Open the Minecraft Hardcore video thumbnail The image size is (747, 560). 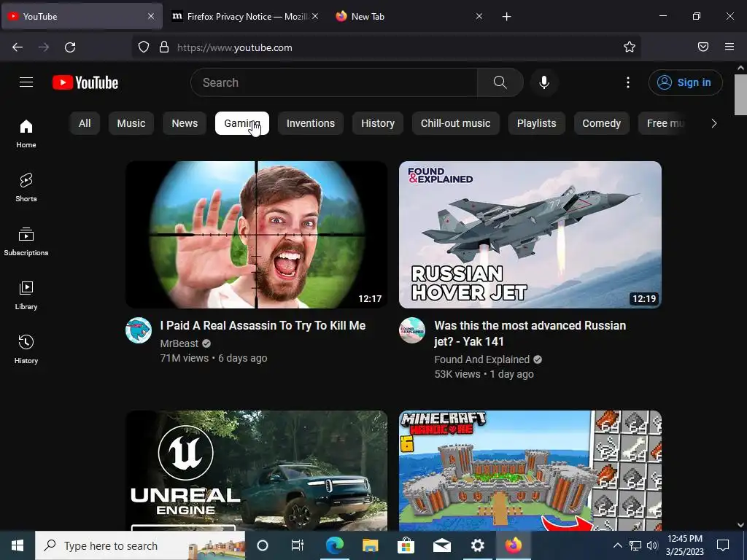530,470
